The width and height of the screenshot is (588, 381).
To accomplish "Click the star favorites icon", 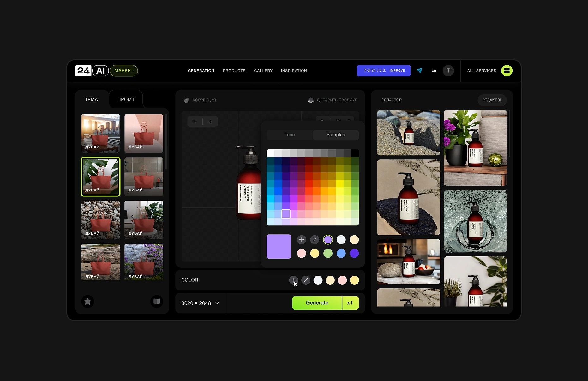I will [88, 302].
